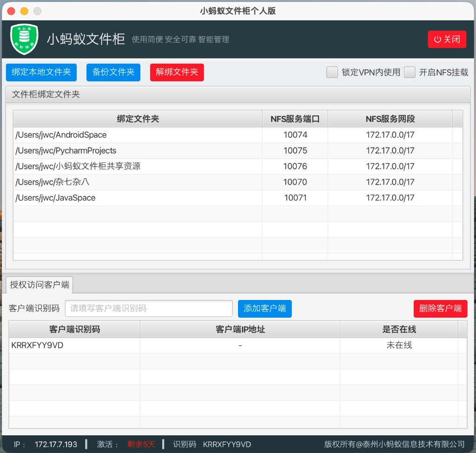Click IP address 172.17.7.193 in status bar
Image resolution: width=476 pixels, height=453 pixels.
point(56,445)
